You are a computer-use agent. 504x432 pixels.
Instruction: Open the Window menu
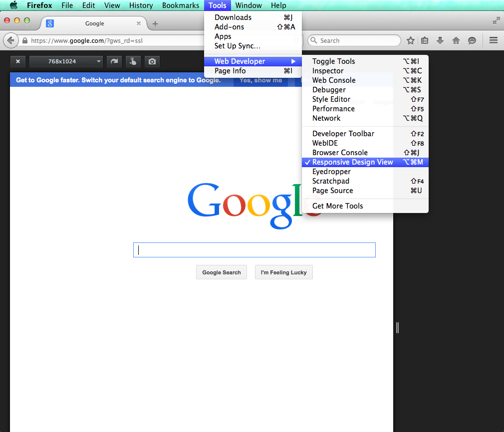point(249,5)
